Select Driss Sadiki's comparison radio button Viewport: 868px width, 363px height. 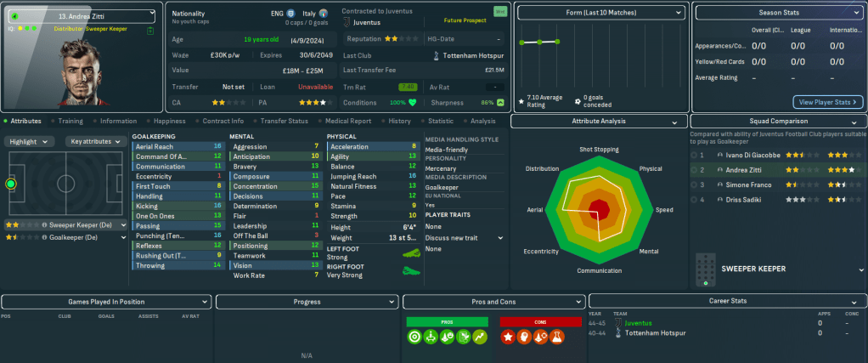pos(694,199)
